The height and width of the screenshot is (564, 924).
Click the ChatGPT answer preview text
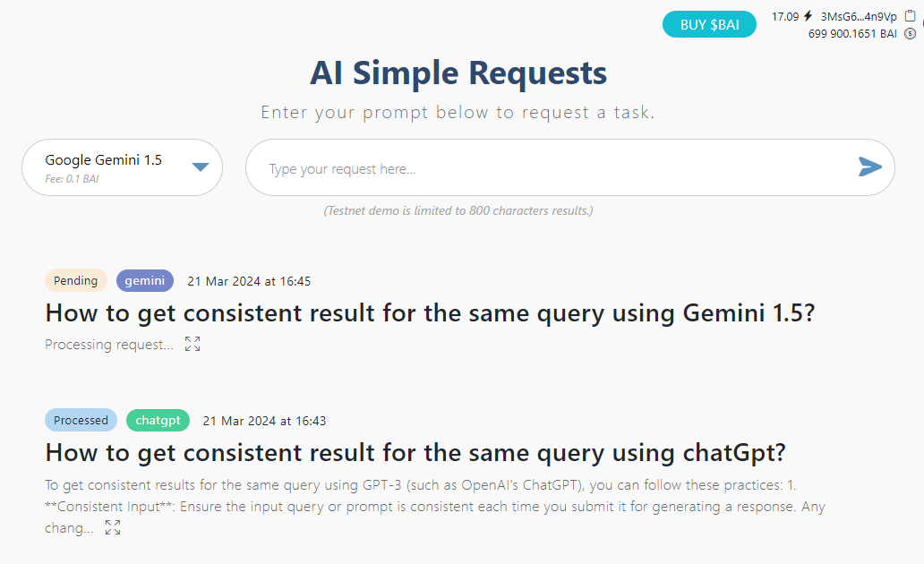click(x=434, y=507)
